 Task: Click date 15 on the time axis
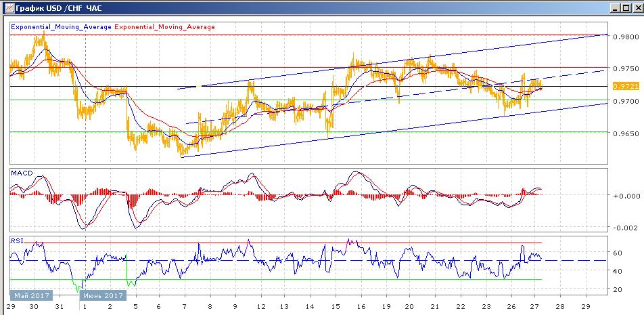point(335,307)
